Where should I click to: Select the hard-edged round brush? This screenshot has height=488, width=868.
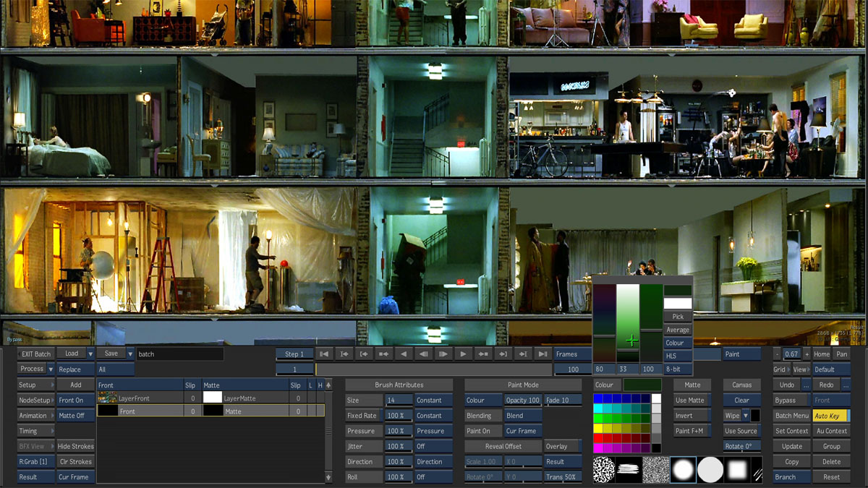pos(710,470)
